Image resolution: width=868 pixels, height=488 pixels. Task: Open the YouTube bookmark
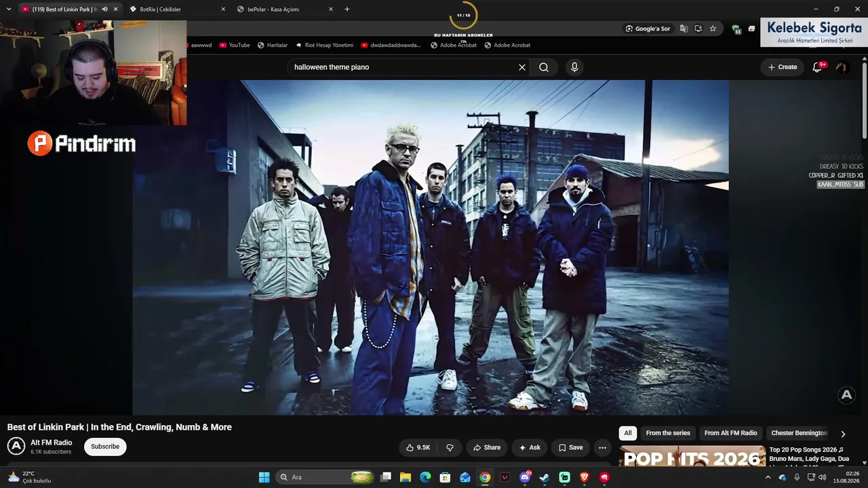[x=233, y=45]
